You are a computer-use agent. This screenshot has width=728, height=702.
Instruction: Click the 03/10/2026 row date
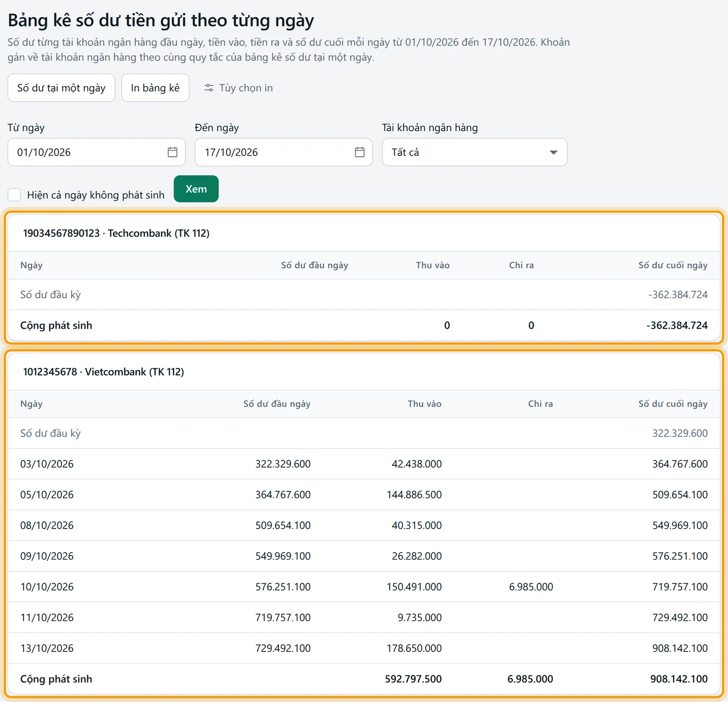[47, 464]
